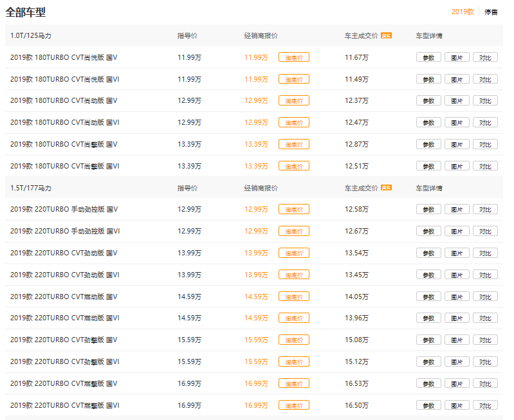
Task: Show 图片 for 220TURBO CVT劲擎版 国VI
Action: click(x=457, y=361)
